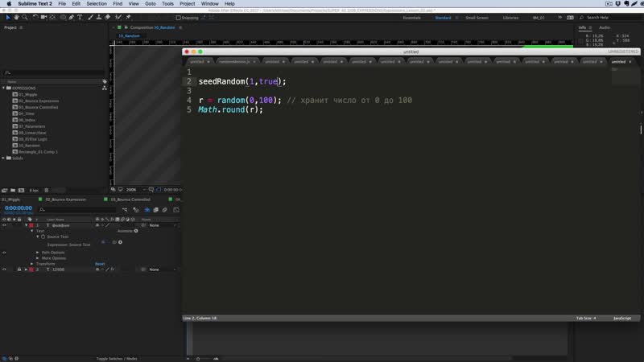
Task: Switch to the Essentials workspace
Action: 411,18
